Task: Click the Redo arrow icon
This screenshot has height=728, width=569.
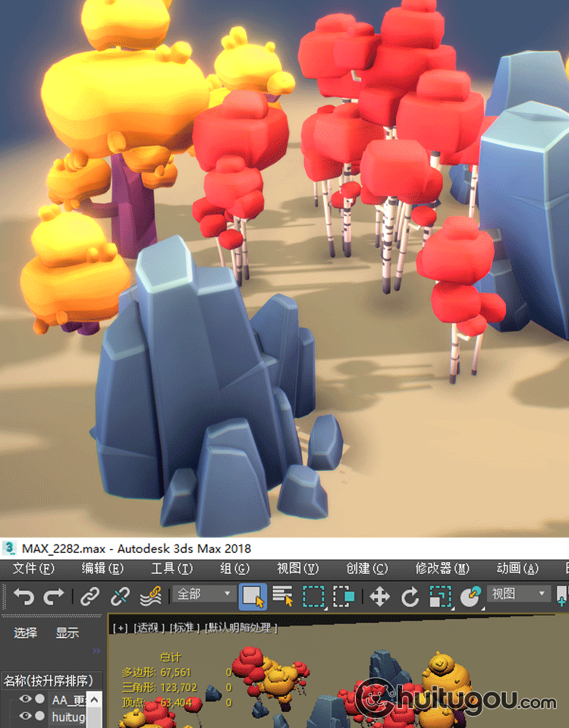Action: tap(53, 596)
